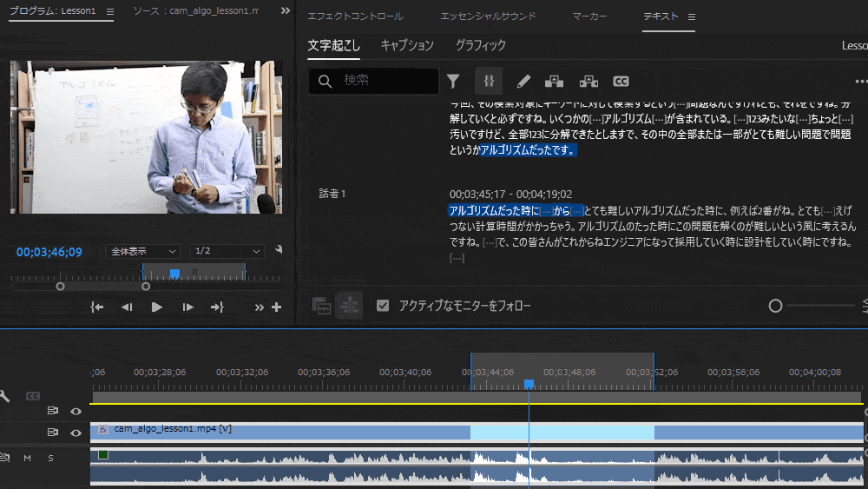Click the 検索 search field
This screenshot has width=868, height=489.
(x=374, y=81)
